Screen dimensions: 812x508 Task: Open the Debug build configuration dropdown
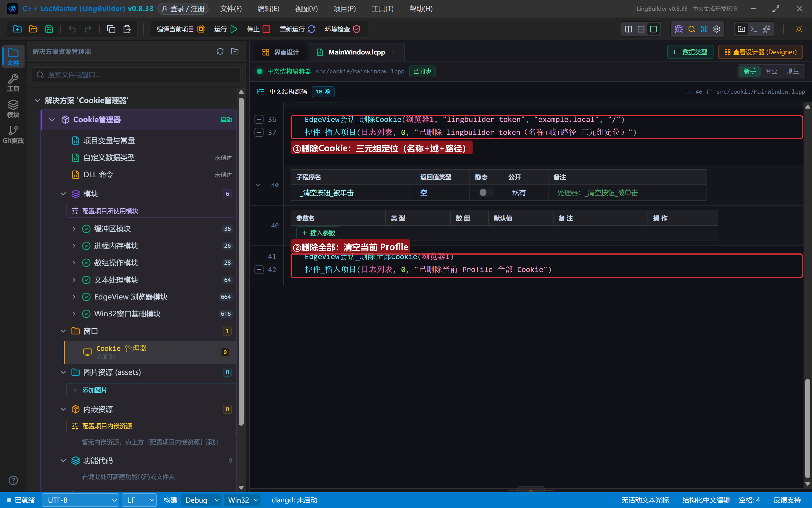pos(201,500)
